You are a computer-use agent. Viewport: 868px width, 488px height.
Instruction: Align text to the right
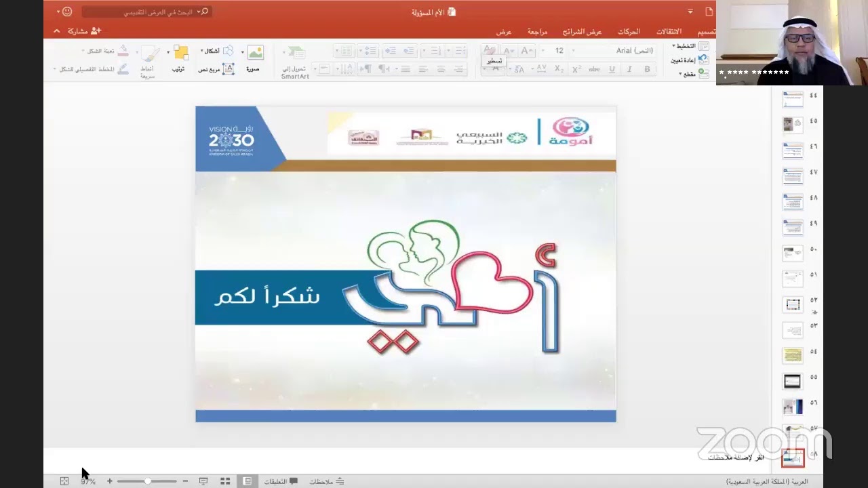[458, 69]
